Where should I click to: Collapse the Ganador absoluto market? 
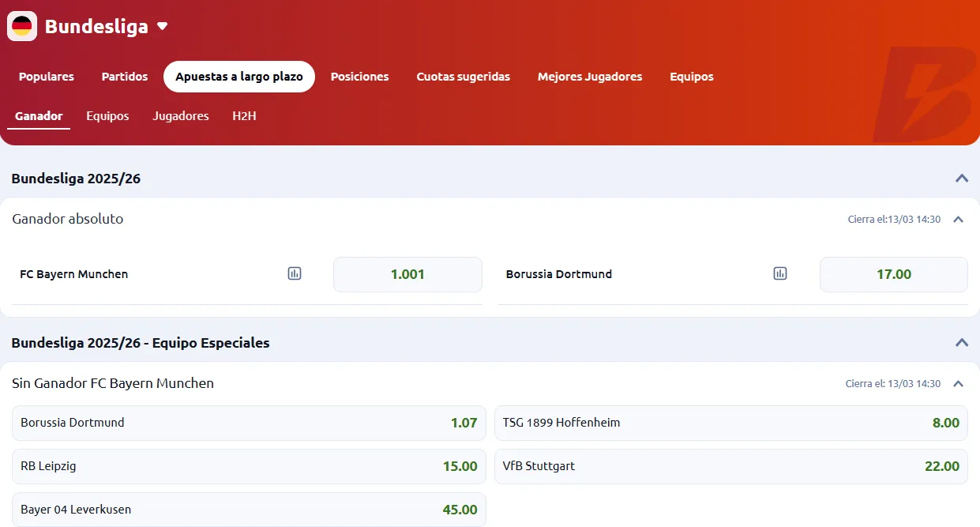pos(958,220)
